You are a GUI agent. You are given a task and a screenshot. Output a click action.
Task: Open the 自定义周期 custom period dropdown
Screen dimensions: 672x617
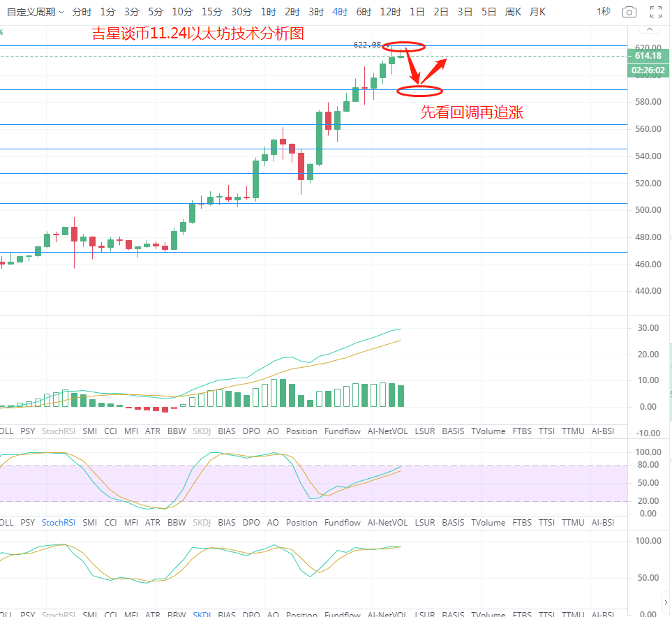(35, 12)
